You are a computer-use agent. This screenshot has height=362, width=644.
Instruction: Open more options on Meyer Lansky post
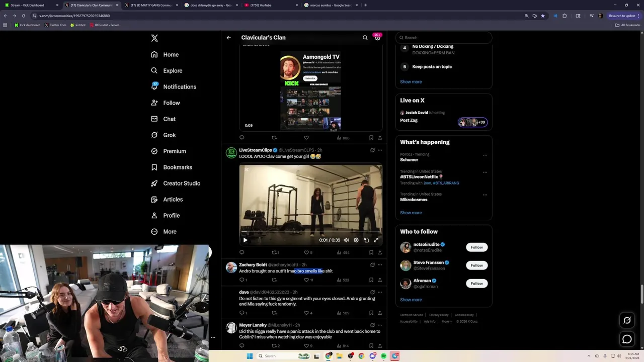(380, 325)
